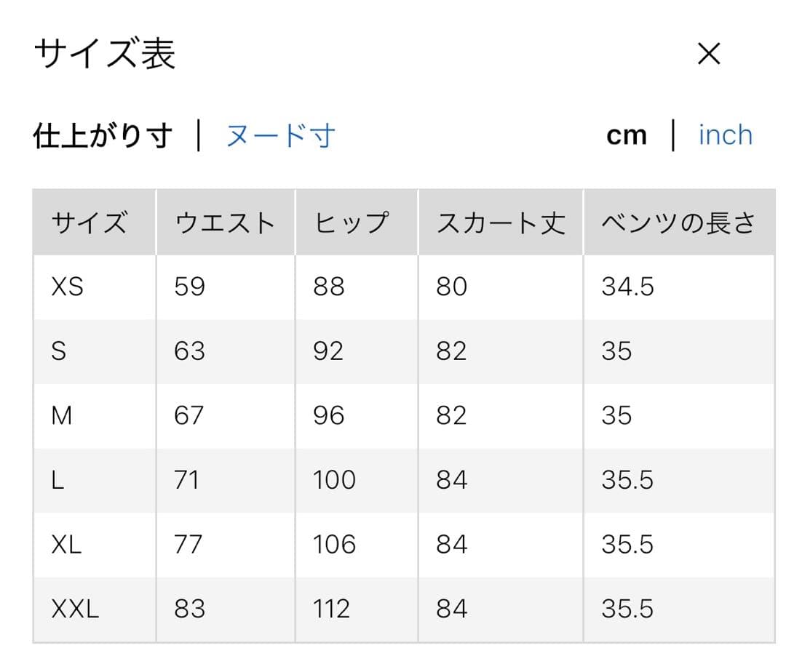This screenshot has width=786, height=672.
Task: Select the S size row label
Action: coord(59,352)
